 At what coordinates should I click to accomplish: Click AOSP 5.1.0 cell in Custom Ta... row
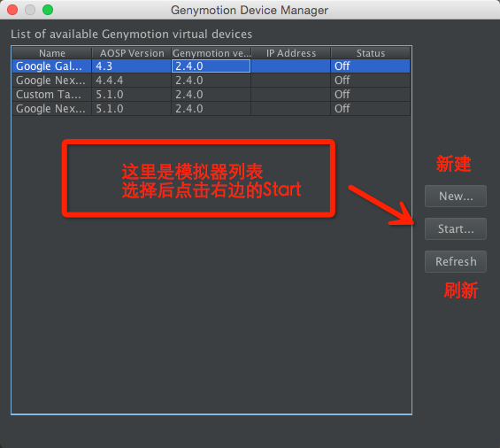point(132,95)
